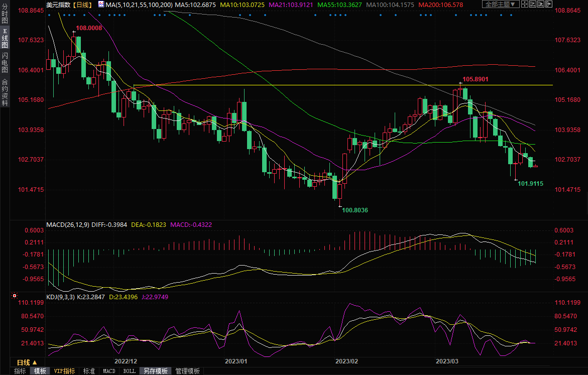
Task: Click the small icon left of KDJ panel
Action: [14, 297]
